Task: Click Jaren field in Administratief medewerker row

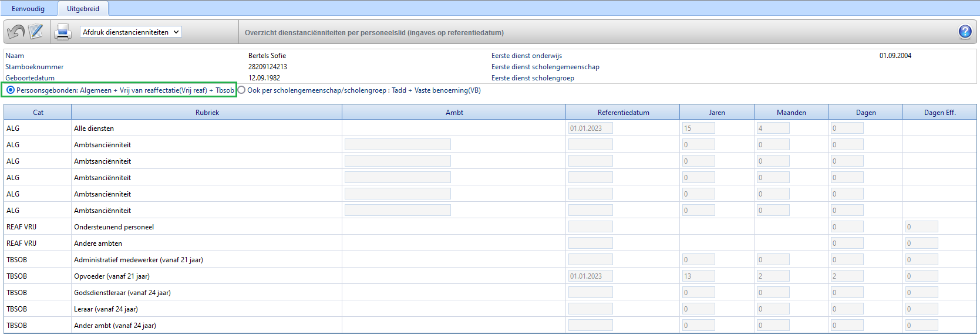Action: point(699,259)
